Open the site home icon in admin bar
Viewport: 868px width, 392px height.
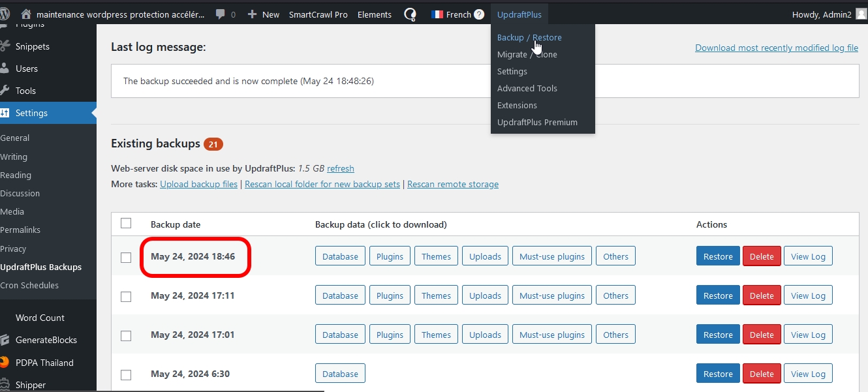(x=26, y=14)
